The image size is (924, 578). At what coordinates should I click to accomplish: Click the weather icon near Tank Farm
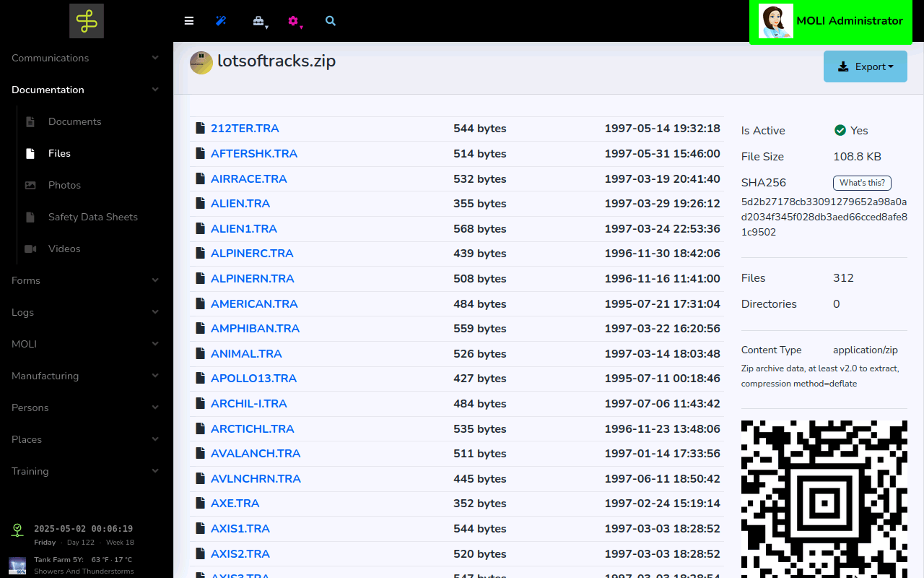[x=17, y=565]
